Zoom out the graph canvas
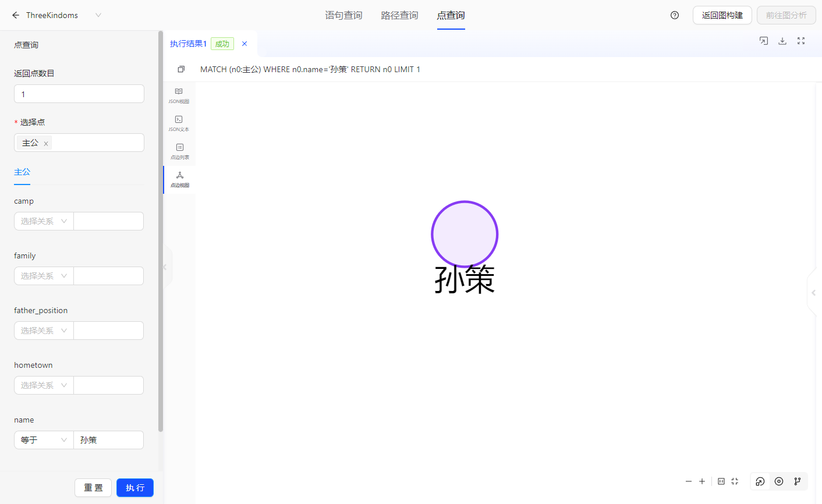 (x=689, y=481)
